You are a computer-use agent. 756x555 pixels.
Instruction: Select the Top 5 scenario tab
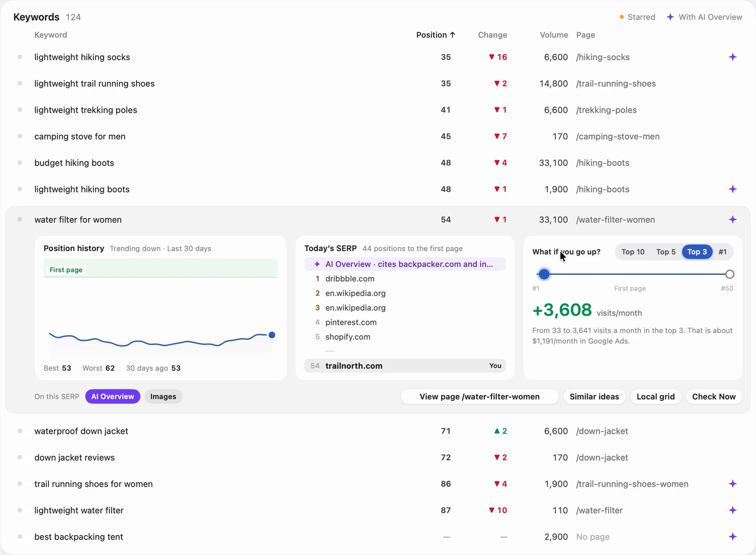666,252
